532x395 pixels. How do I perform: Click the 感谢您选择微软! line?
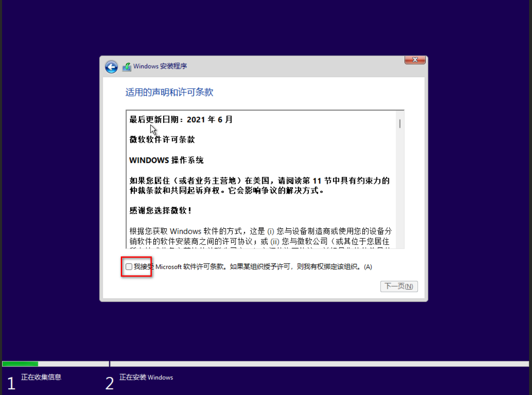click(x=160, y=210)
